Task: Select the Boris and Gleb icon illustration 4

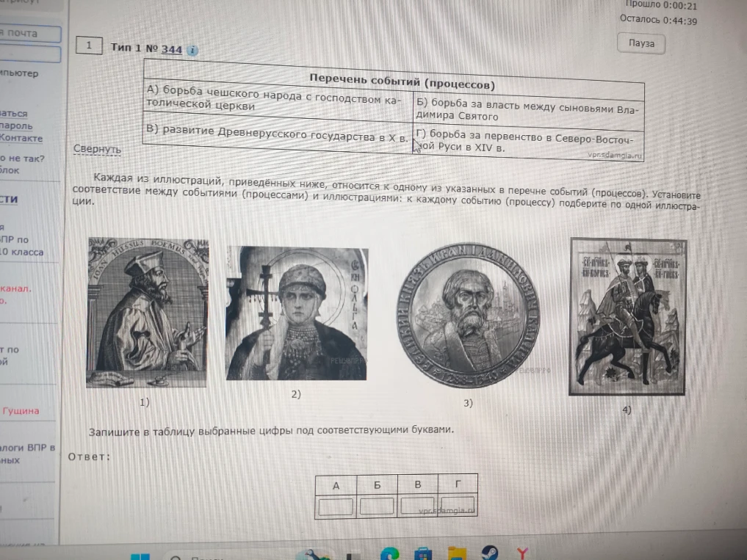Action: tap(628, 316)
